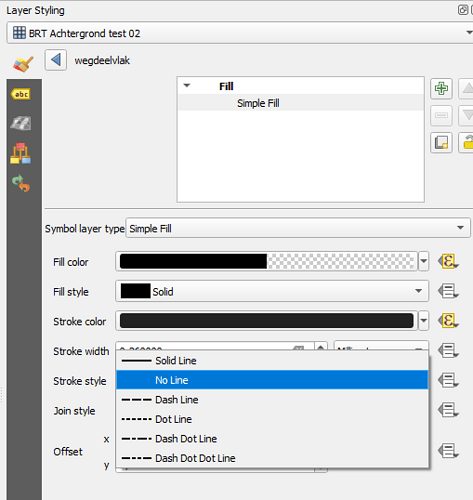Open stroke width unit dropdown
The image size is (473, 500).
[381, 346]
